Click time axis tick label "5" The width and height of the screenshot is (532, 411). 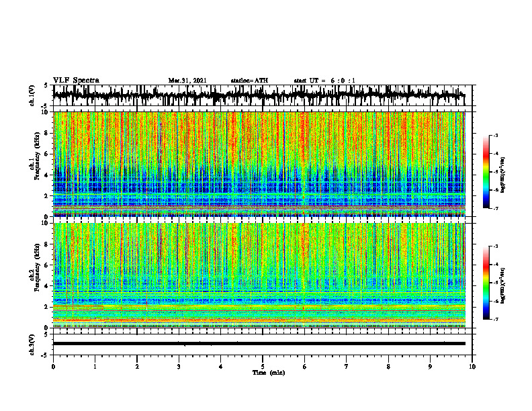point(263,367)
